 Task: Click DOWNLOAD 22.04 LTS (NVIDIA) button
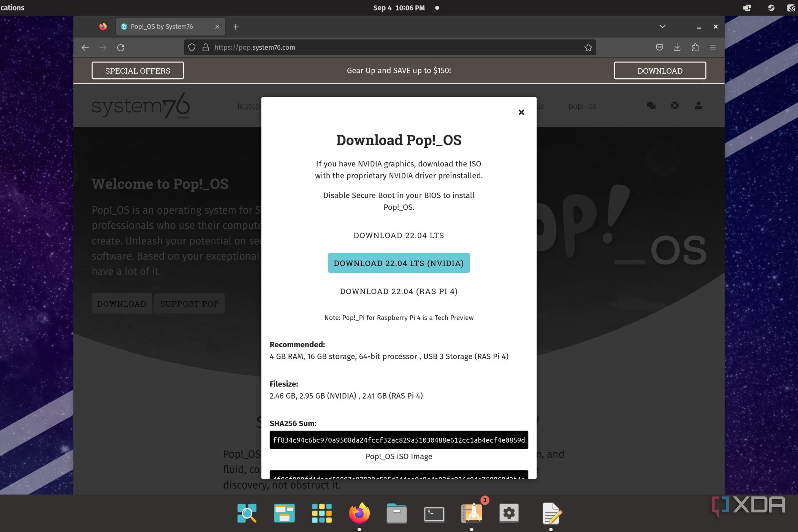tap(399, 263)
